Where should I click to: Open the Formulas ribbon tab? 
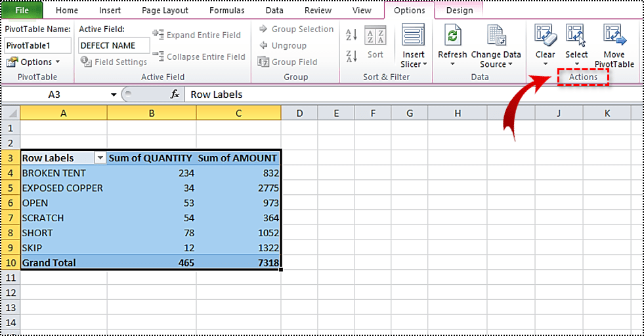tap(228, 10)
